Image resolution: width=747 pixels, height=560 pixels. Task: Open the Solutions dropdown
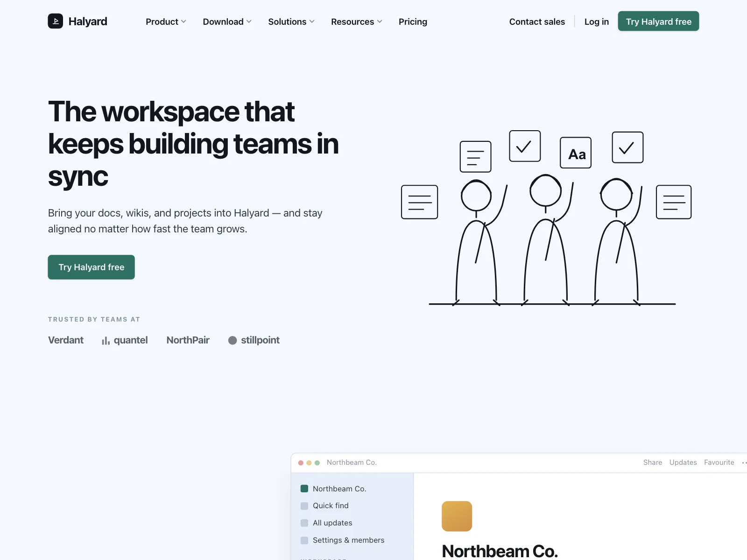pos(291,21)
